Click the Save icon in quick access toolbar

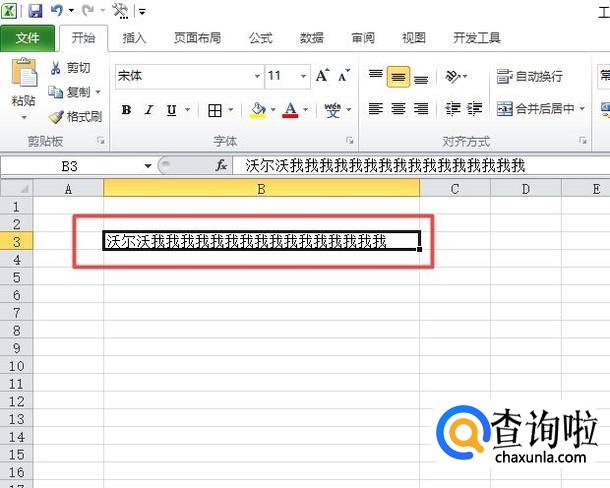tap(35, 11)
